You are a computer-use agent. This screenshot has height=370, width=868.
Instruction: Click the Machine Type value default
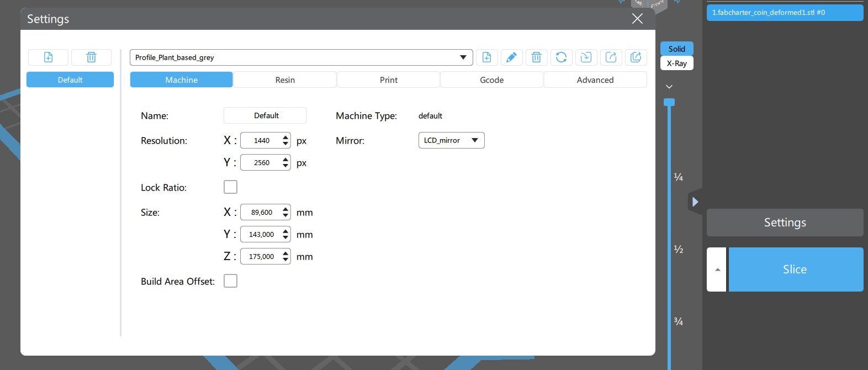click(x=430, y=116)
